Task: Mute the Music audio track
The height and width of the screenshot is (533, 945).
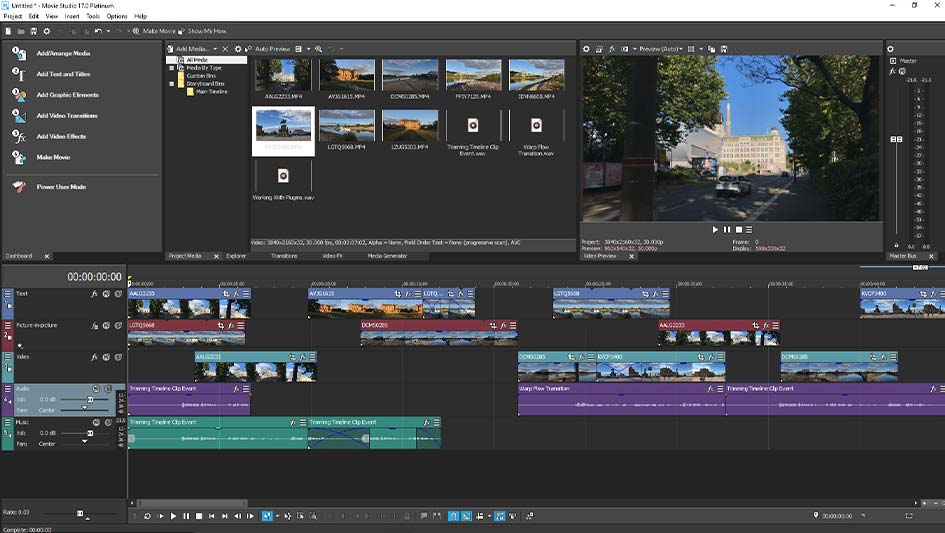Action: click(96, 423)
